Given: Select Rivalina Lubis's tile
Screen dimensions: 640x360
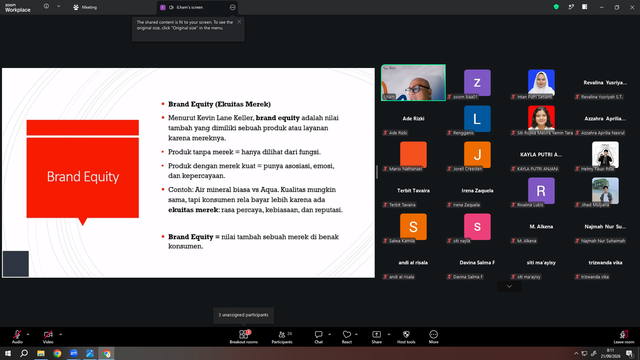Looking at the screenshot, I should [x=541, y=190].
